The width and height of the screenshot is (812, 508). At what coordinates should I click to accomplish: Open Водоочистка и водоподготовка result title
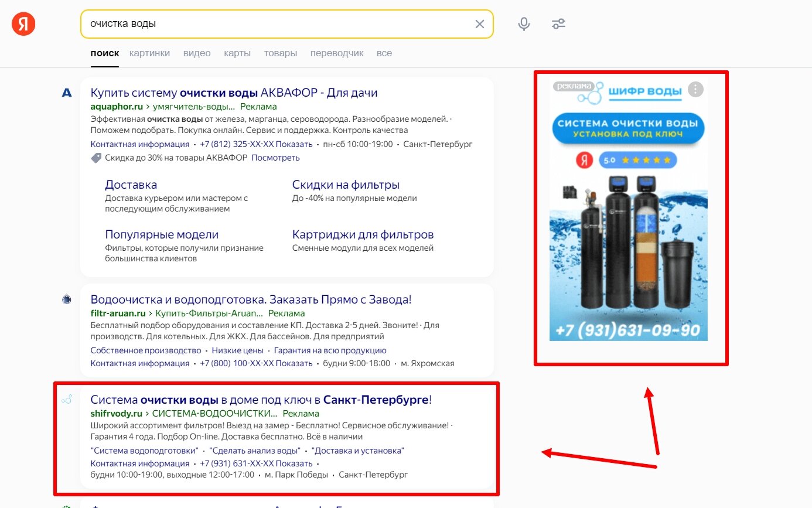pyautogui.click(x=251, y=299)
